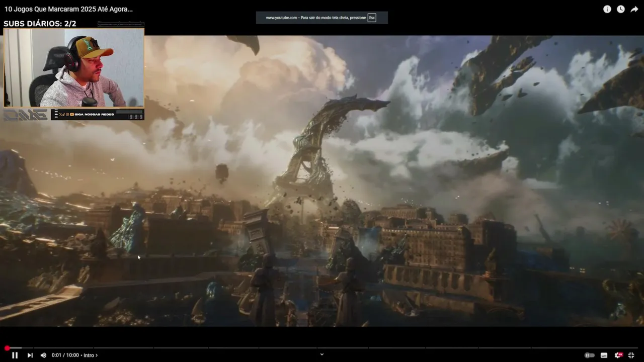
Task: Open the player settings gear
Action: 618,355
